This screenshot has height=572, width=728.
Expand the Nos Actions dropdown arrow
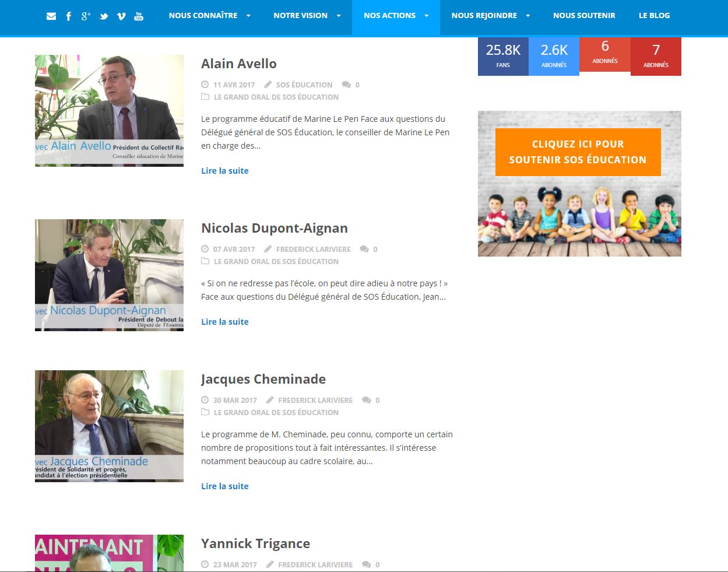point(427,16)
